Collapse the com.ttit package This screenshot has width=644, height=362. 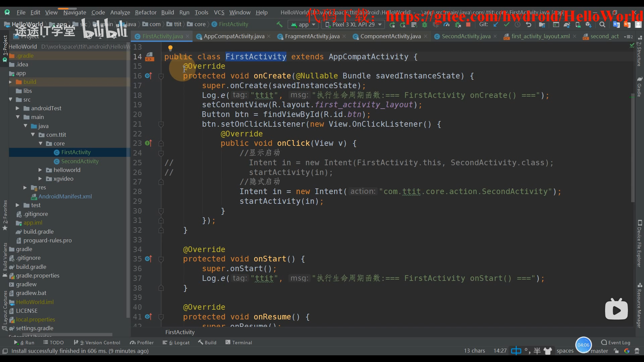tap(33, 135)
